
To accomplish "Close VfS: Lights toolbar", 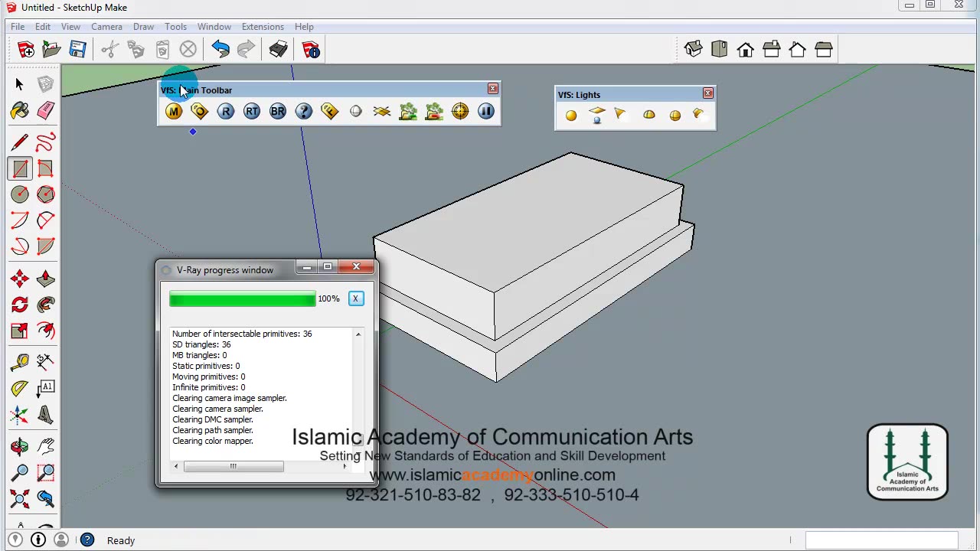I will tap(707, 93).
